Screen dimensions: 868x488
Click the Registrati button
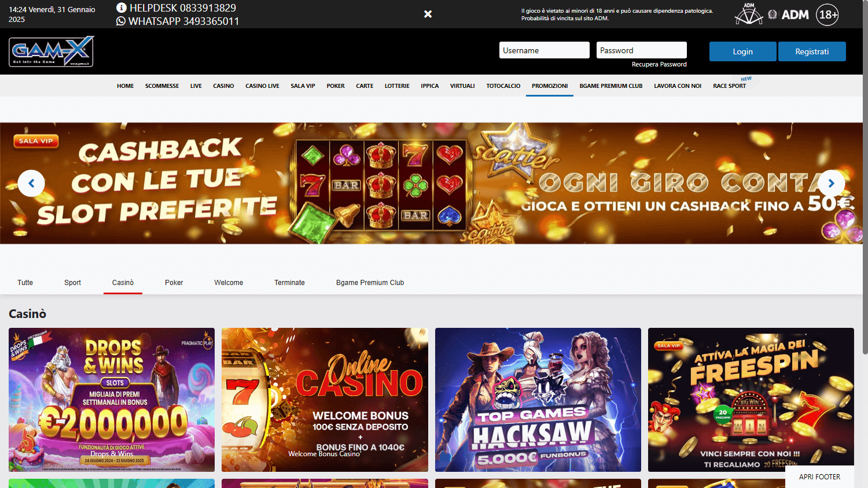[x=812, y=51]
